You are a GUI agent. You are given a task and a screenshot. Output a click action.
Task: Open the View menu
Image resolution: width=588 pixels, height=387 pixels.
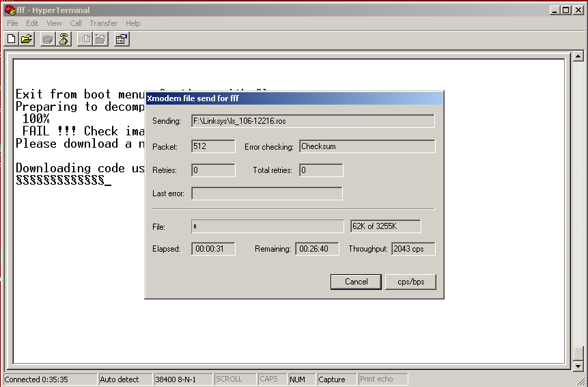(x=54, y=23)
